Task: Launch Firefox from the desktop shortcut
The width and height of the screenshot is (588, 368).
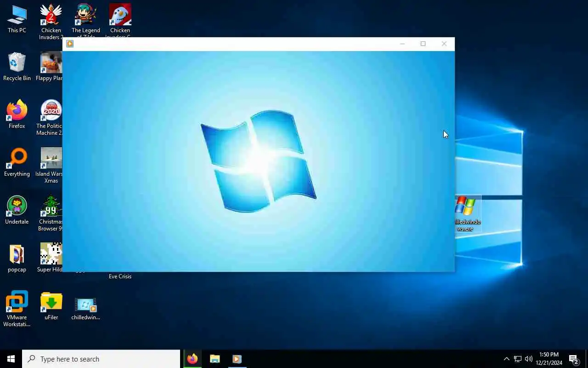Action: [17, 115]
